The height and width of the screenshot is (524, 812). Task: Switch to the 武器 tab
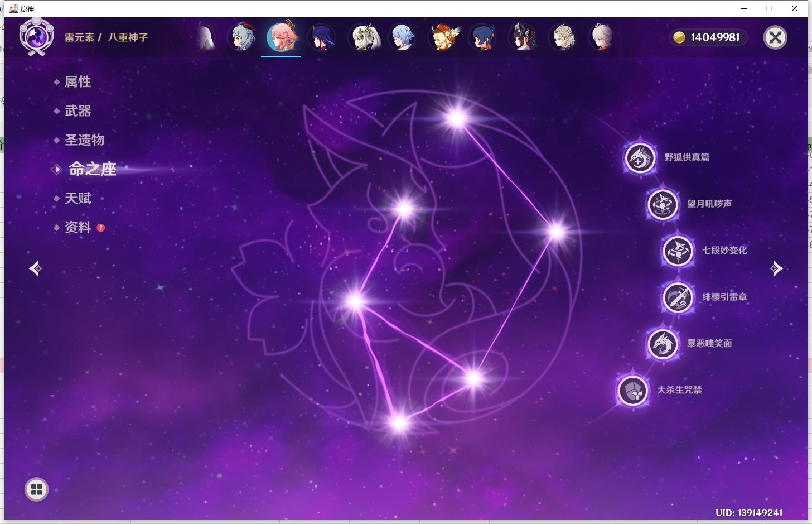(x=78, y=111)
